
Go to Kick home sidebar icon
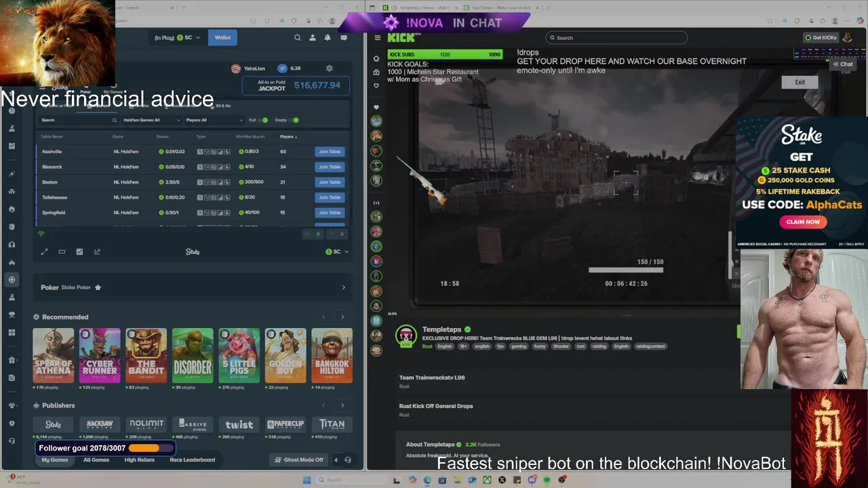pos(376,58)
